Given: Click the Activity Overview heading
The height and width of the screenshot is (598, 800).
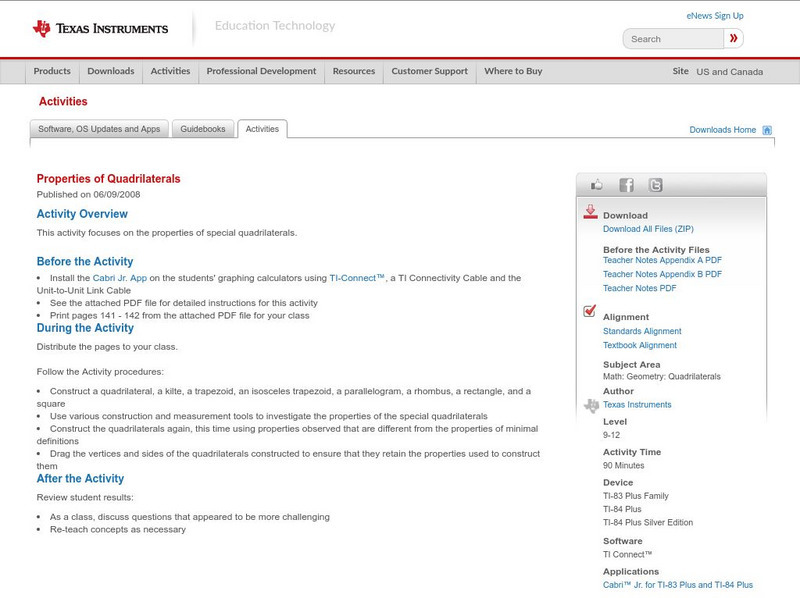Looking at the screenshot, I should [82, 214].
